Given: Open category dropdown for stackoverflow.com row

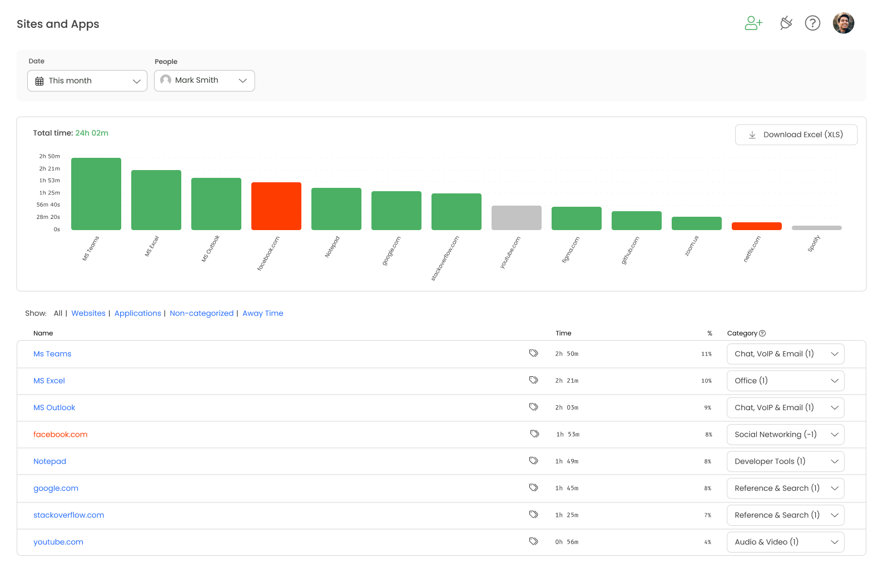Looking at the screenshot, I should 785,515.
